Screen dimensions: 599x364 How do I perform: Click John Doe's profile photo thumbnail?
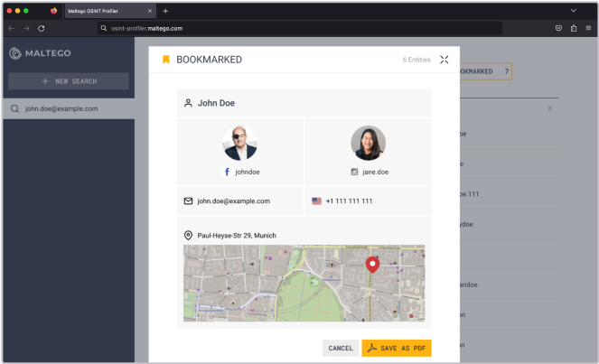239,144
